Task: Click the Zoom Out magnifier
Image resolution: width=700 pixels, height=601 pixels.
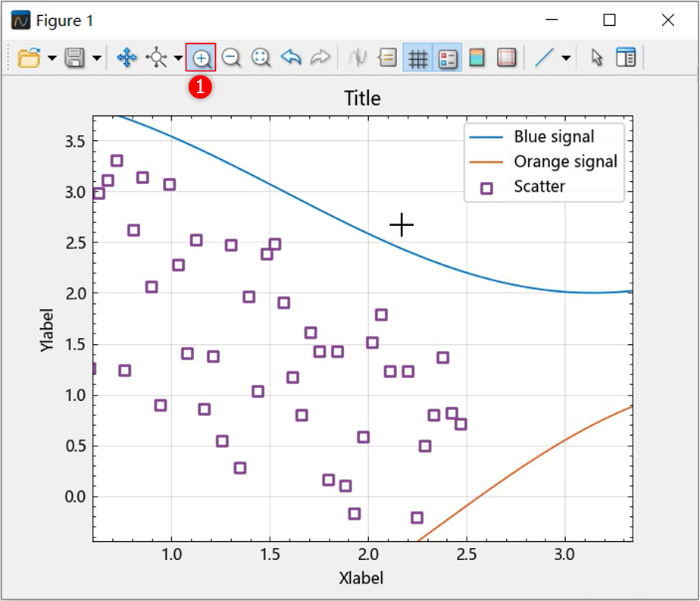Action: (231, 58)
